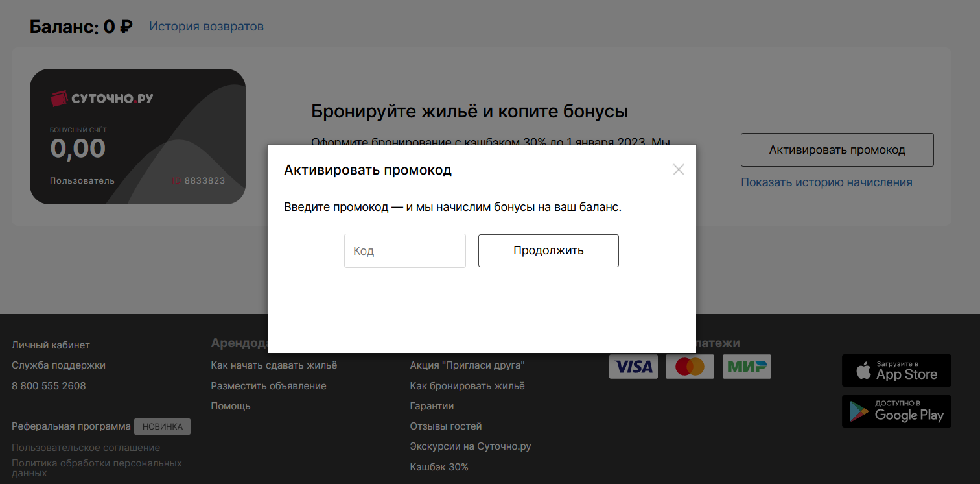
Task: Open the Служба поддержки footer link
Action: click(58, 365)
